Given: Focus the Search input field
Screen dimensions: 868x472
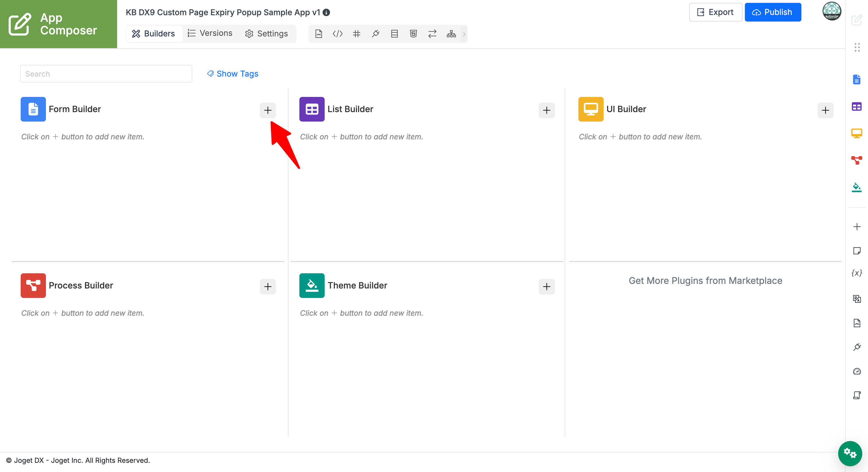Looking at the screenshot, I should coord(106,74).
